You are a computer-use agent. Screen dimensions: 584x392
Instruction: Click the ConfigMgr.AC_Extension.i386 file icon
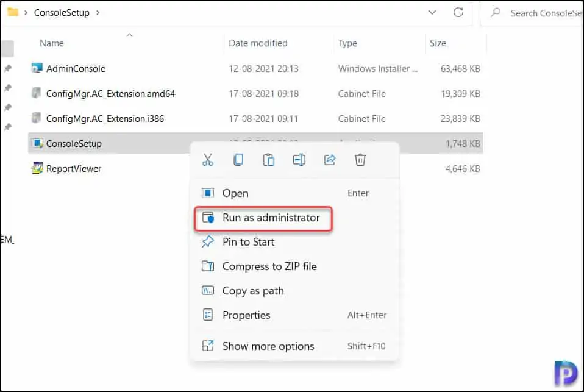coord(36,118)
